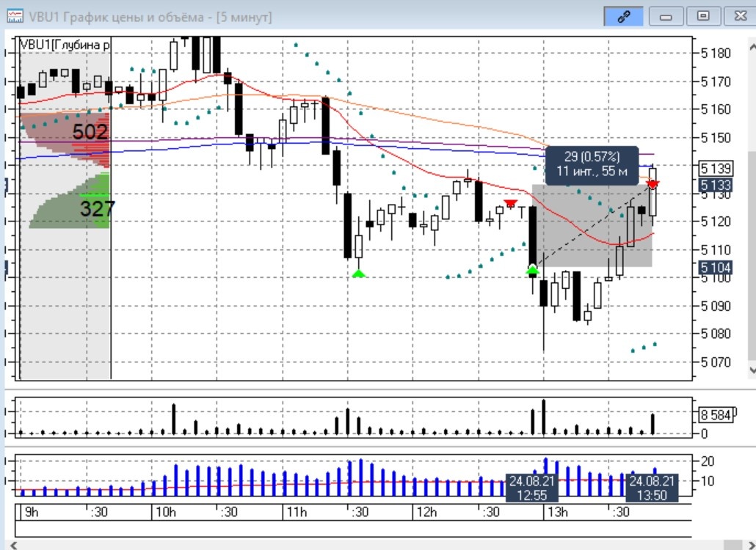Viewport: 756px width, 550px height.
Task: Click the 502 value in depth profile
Action: [x=90, y=131]
